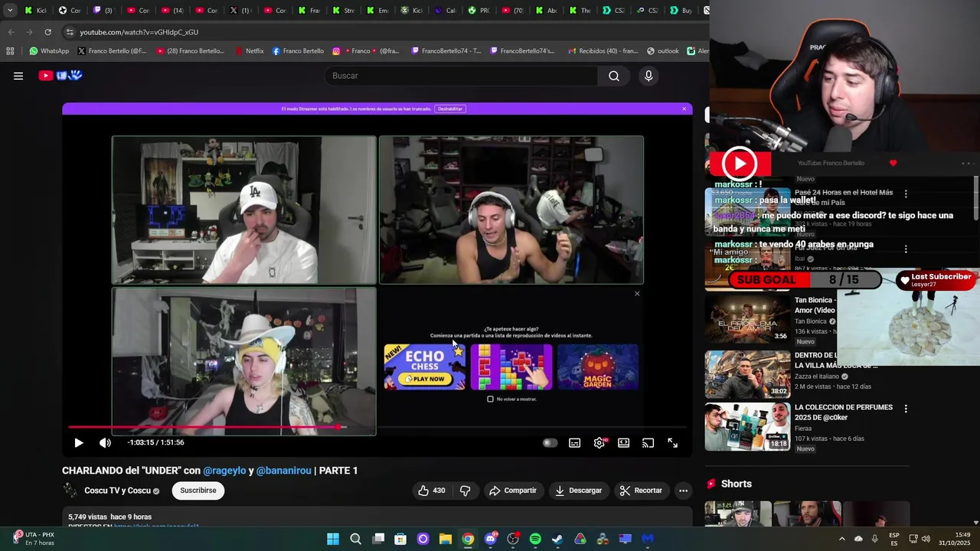The width and height of the screenshot is (980, 551).
Task: Open 'LA COLECCION DE PERFUMES 2025' video
Action: click(x=844, y=412)
